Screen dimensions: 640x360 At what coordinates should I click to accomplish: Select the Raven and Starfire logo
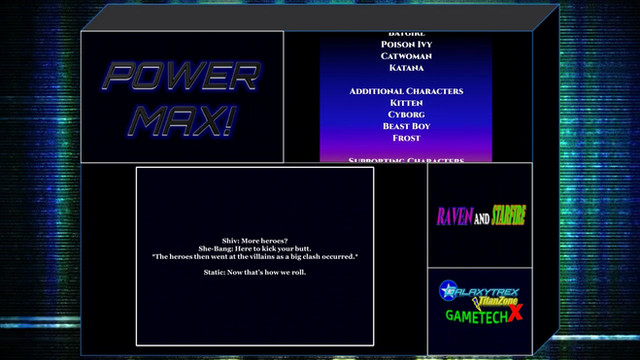point(481,216)
